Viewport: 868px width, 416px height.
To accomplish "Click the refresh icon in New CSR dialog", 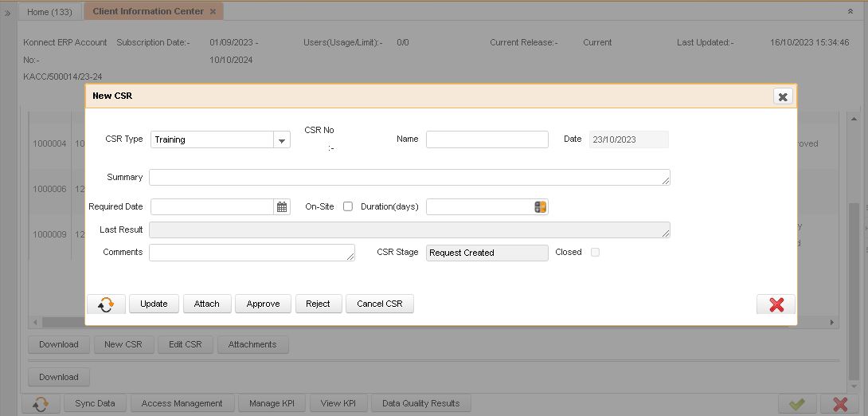I will pyautogui.click(x=106, y=304).
